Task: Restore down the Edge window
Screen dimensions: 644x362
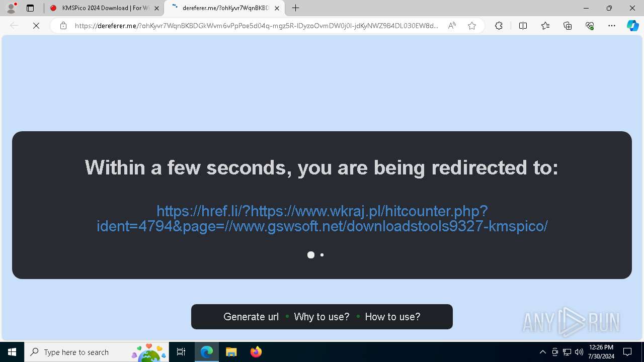Action: pyautogui.click(x=609, y=8)
